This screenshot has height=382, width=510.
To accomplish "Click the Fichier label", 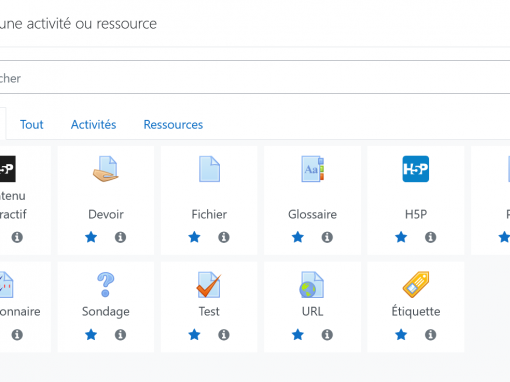I will (209, 214).
